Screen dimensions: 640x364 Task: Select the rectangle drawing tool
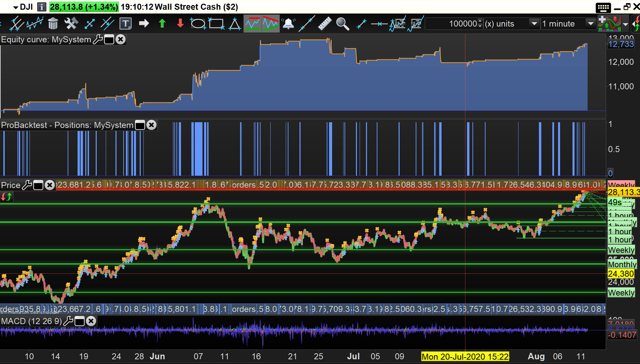(216, 24)
